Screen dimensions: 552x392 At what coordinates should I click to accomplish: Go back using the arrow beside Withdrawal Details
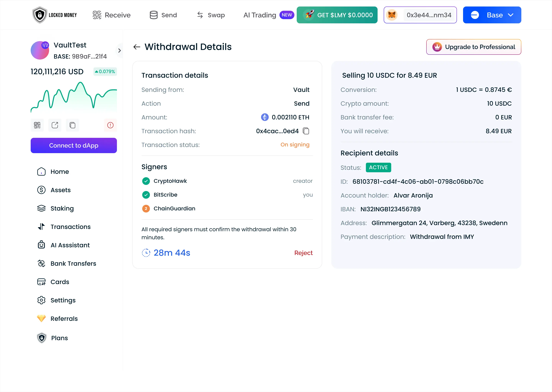[137, 47]
